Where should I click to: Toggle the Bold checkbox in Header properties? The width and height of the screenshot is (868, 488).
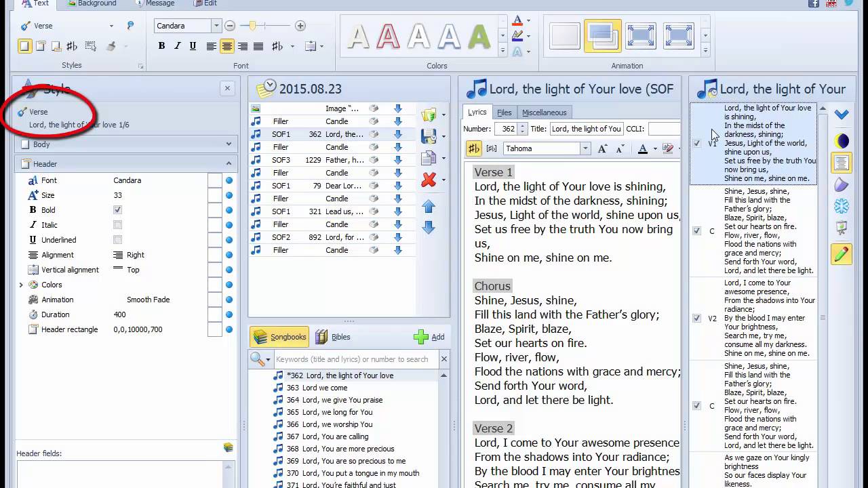coord(118,210)
